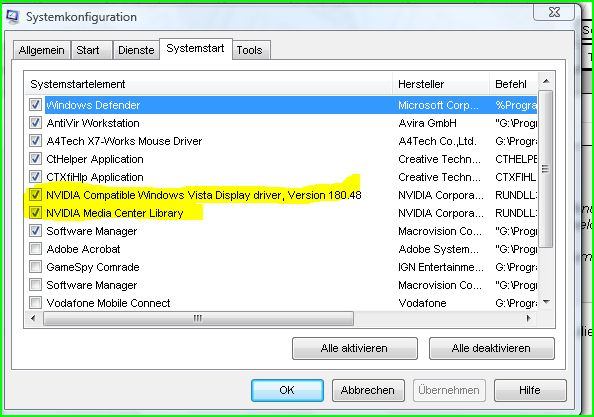This screenshot has width=594, height=417.
Task: Toggle the CtHelper Application checkbox
Action: 35,159
